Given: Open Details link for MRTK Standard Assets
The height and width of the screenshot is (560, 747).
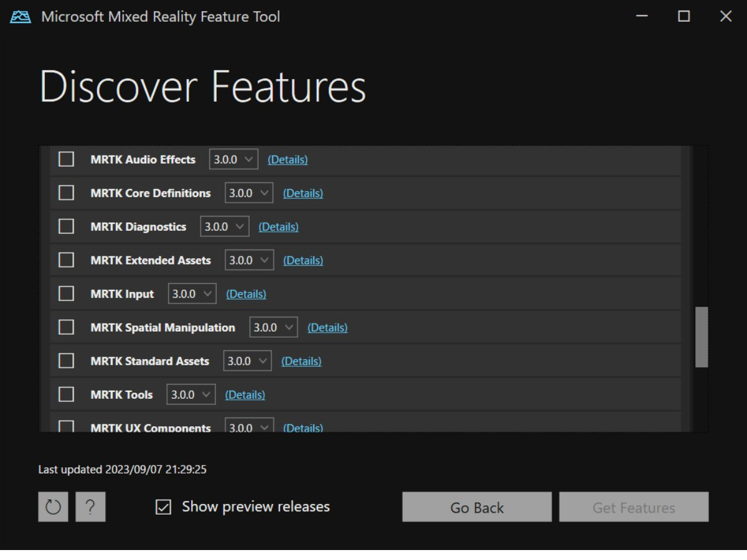Looking at the screenshot, I should tap(301, 362).
